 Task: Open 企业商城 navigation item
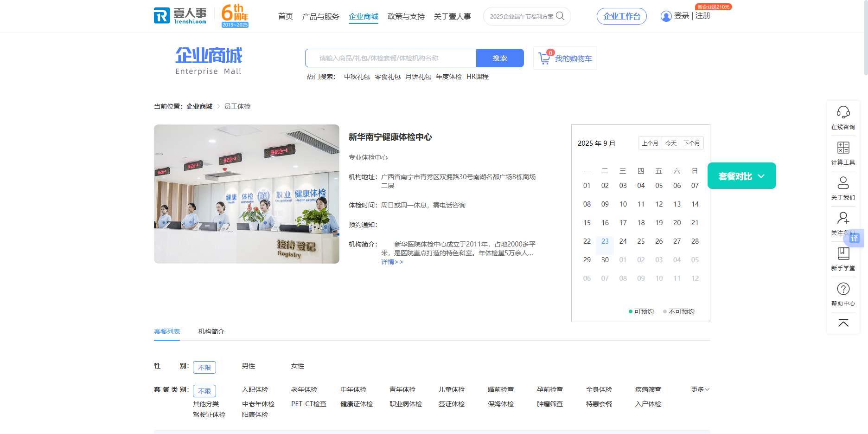[x=364, y=17]
